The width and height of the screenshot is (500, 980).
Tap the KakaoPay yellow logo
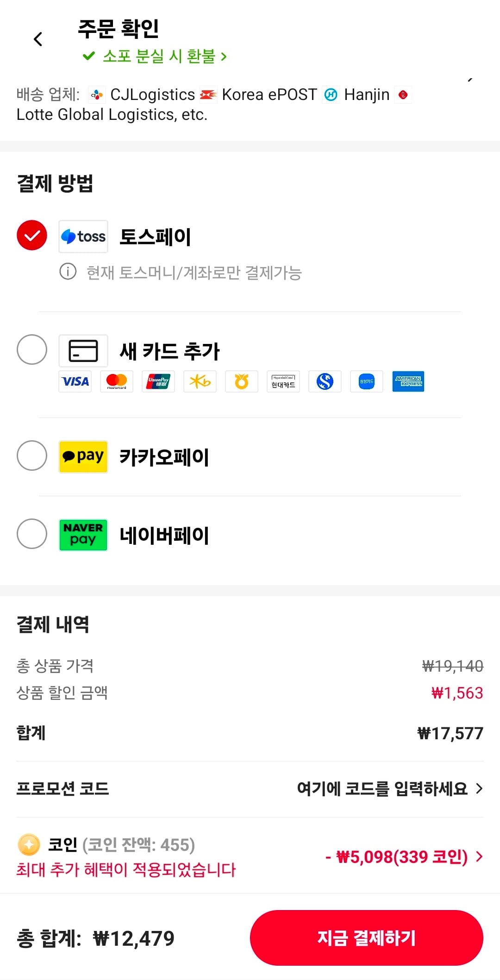(x=83, y=457)
